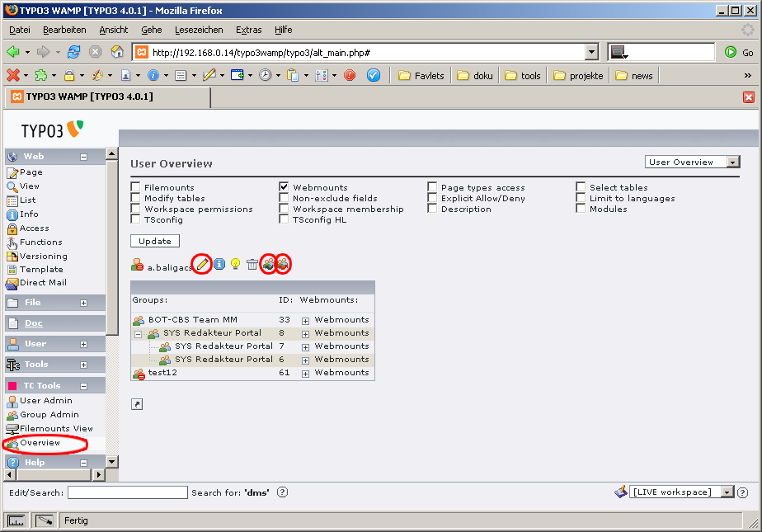Check the Modules checkbox
The height and width of the screenshot is (532, 762).
coord(581,209)
